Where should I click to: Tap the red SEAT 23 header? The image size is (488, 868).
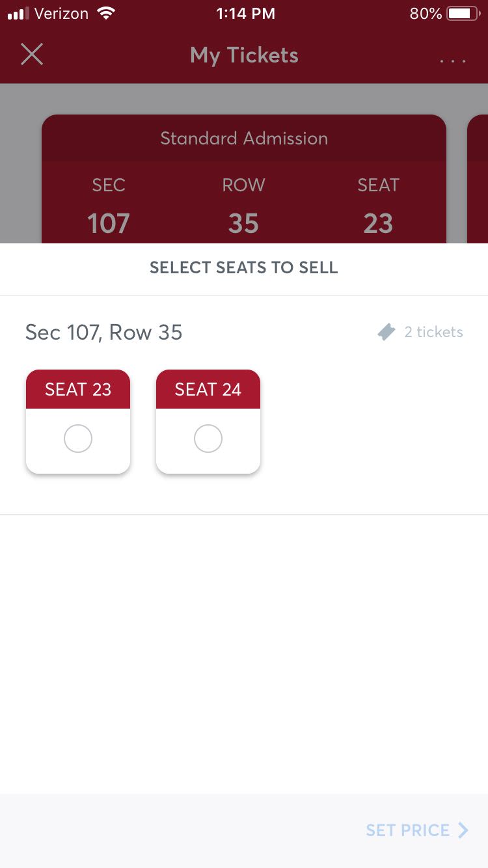click(x=78, y=390)
